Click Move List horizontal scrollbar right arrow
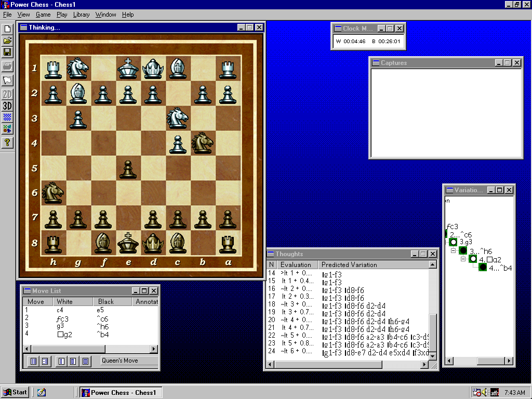Screen dimensions: 532x399 (154, 349)
